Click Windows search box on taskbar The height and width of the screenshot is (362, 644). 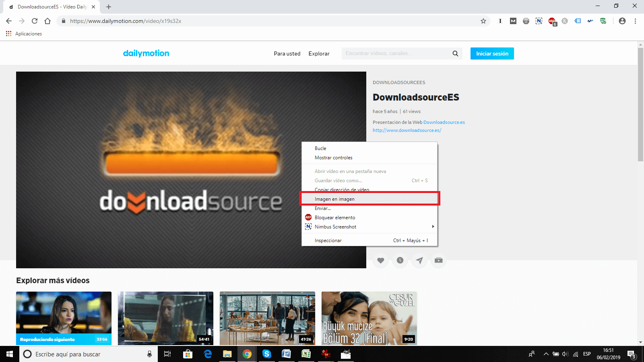[x=89, y=354]
